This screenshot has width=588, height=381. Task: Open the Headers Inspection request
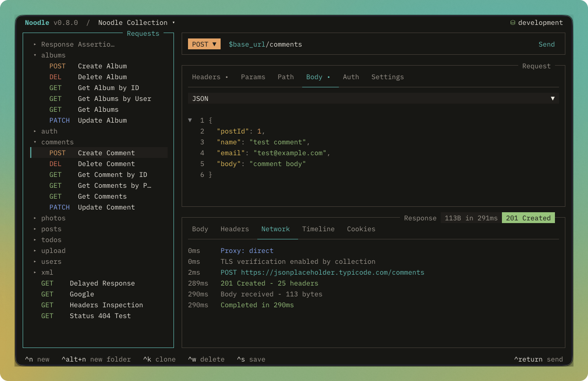[99, 305]
